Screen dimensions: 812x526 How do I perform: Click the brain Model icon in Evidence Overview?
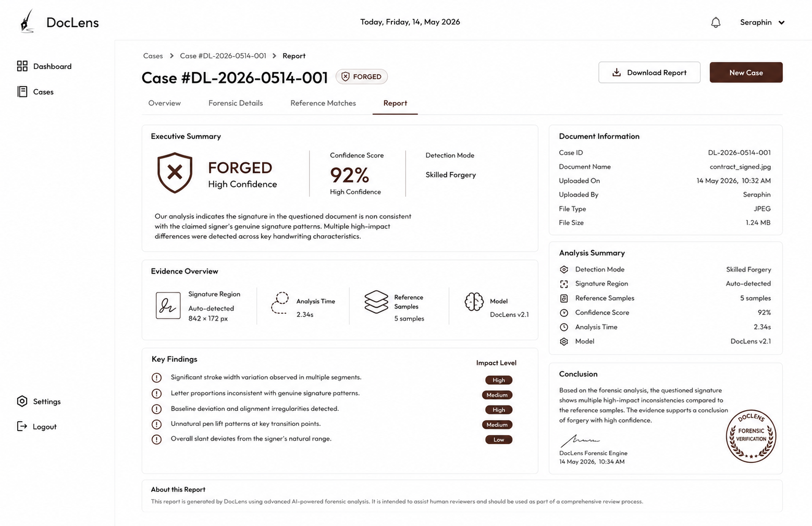pos(474,302)
